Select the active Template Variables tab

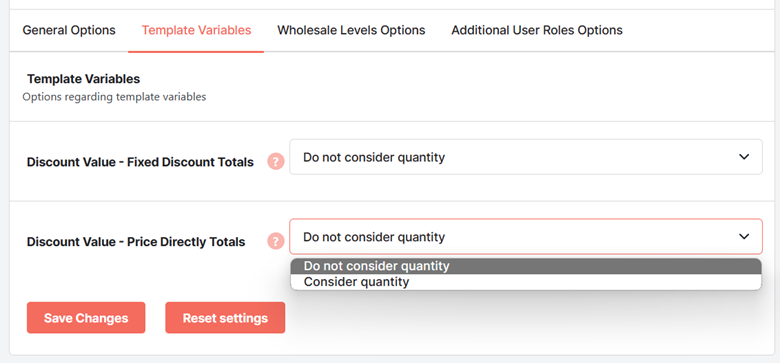tap(196, 30)
